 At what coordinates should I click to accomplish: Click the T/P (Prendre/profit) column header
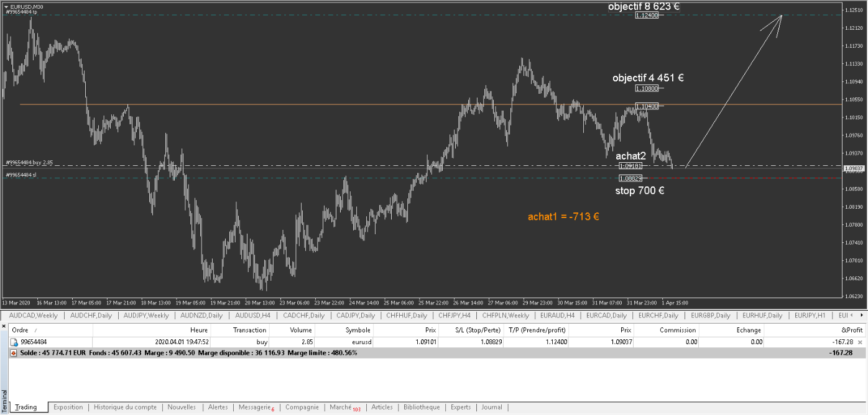pyautogui.click(x=537, y=330)
